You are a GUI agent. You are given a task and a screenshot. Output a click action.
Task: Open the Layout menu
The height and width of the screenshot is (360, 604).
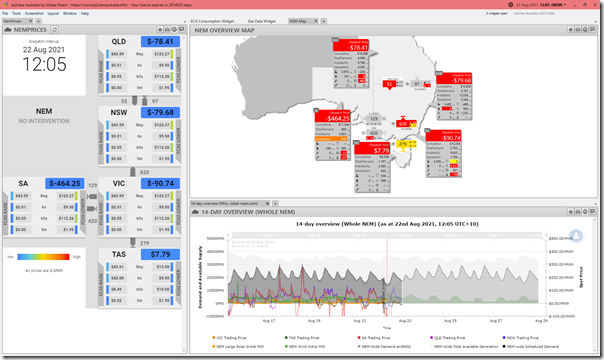click(53, 13)
